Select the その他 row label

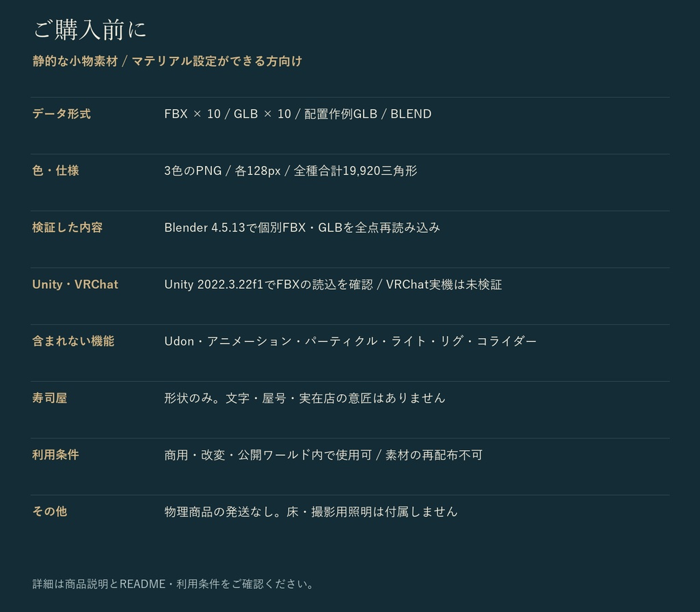[49, 511]
